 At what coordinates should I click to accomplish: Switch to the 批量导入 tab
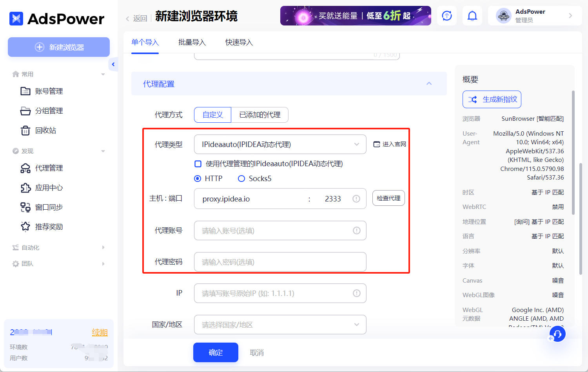click(x=192, y=42)
